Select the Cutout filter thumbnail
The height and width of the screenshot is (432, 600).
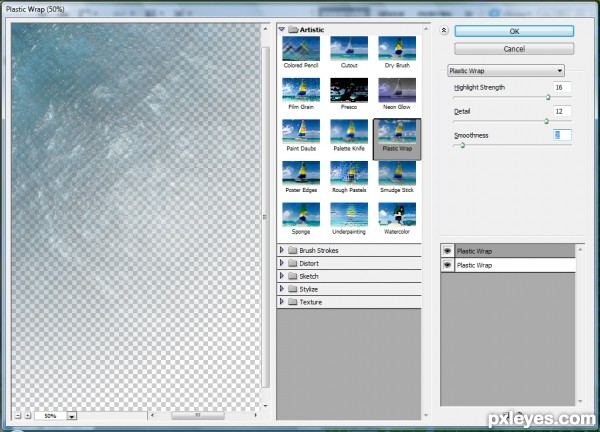349,49
